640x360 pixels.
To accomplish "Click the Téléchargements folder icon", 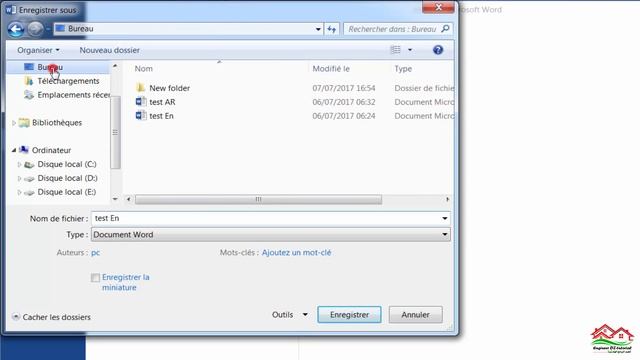I will point(29,81).
